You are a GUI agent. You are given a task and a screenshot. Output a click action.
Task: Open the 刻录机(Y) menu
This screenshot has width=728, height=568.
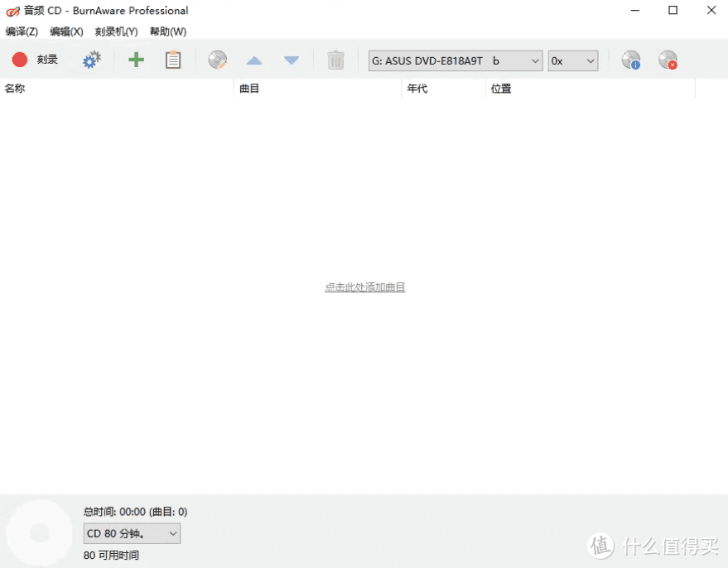point(116,31)
